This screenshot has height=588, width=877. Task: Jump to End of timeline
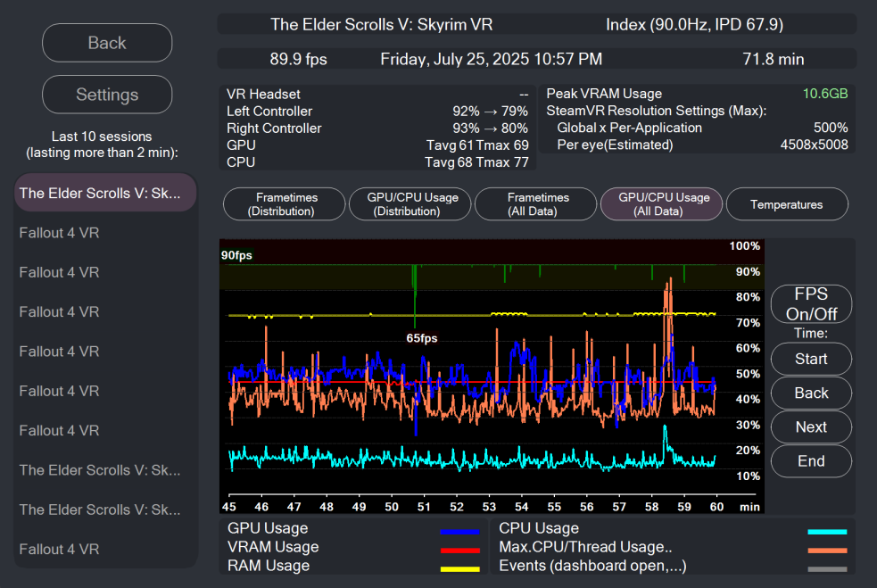(811, 461)
